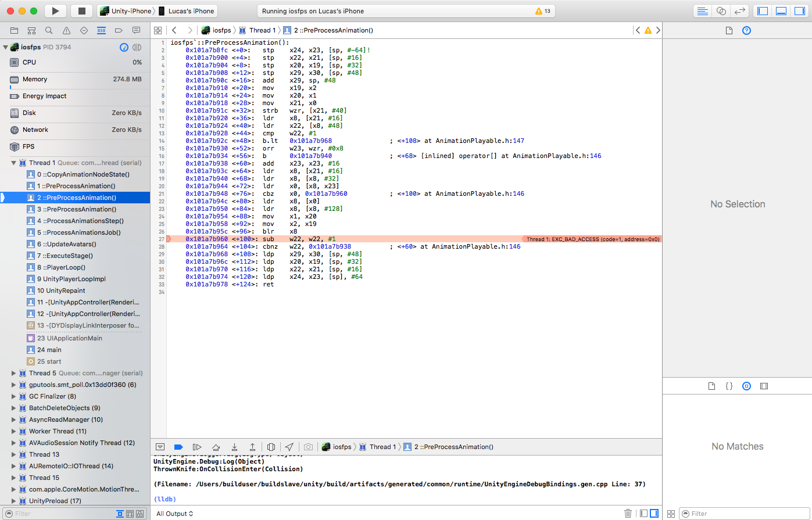This screenshot has width=812, height=520.
Task: Collapse Thread 1 disclosure triangle
Action: pos(13,163)
